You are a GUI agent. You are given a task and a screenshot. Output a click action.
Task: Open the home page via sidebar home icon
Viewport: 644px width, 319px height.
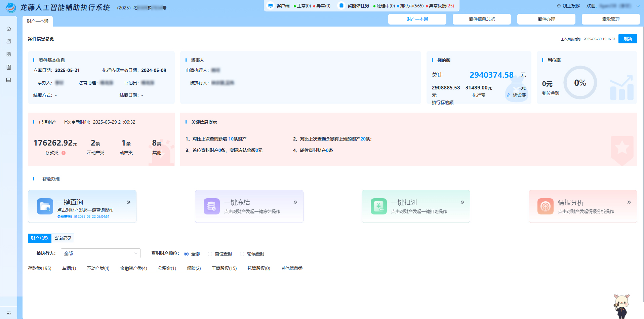point(9,29)
